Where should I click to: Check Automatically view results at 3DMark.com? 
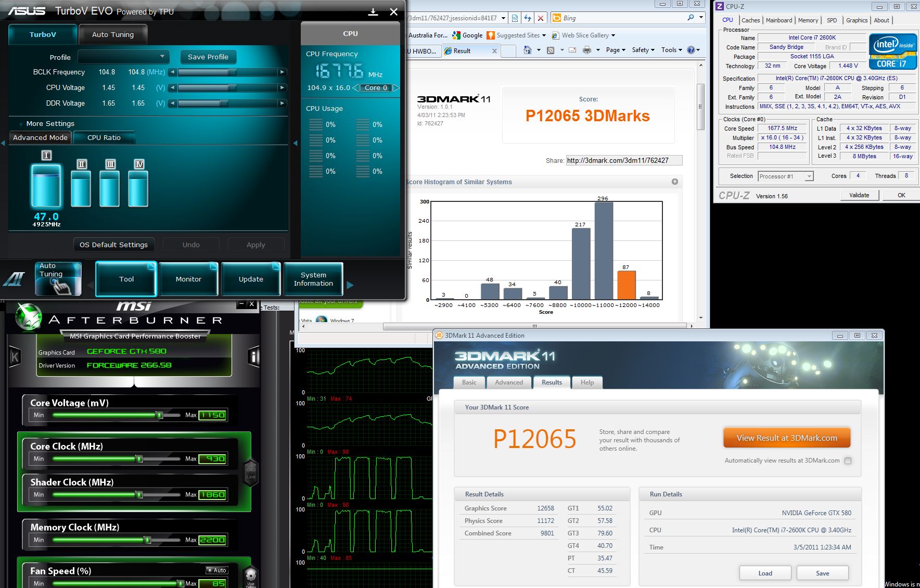(848, 461)
